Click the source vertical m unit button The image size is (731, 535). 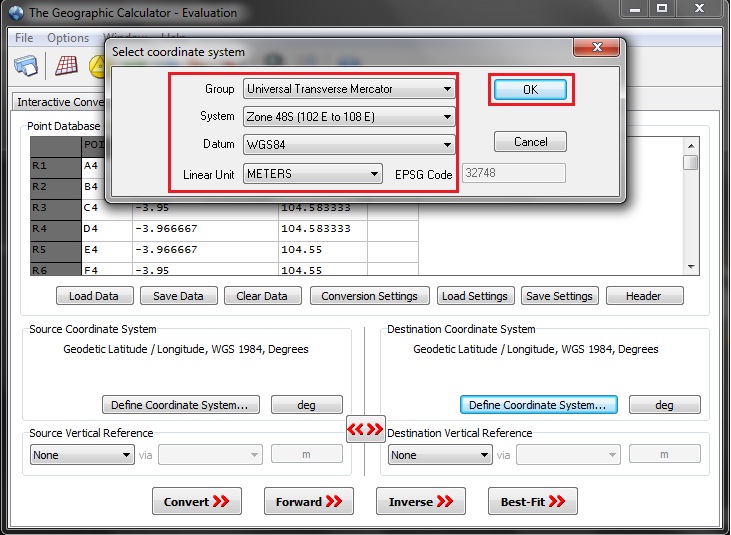point(307,454)
